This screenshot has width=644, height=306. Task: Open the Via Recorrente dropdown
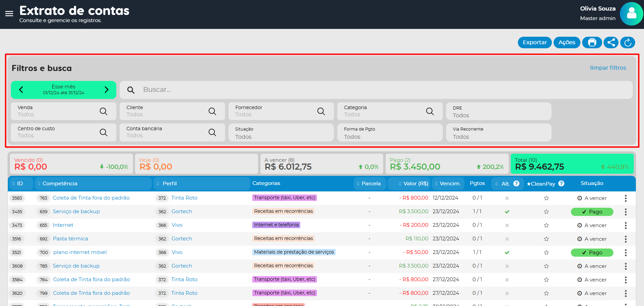[x=499, y=132]
